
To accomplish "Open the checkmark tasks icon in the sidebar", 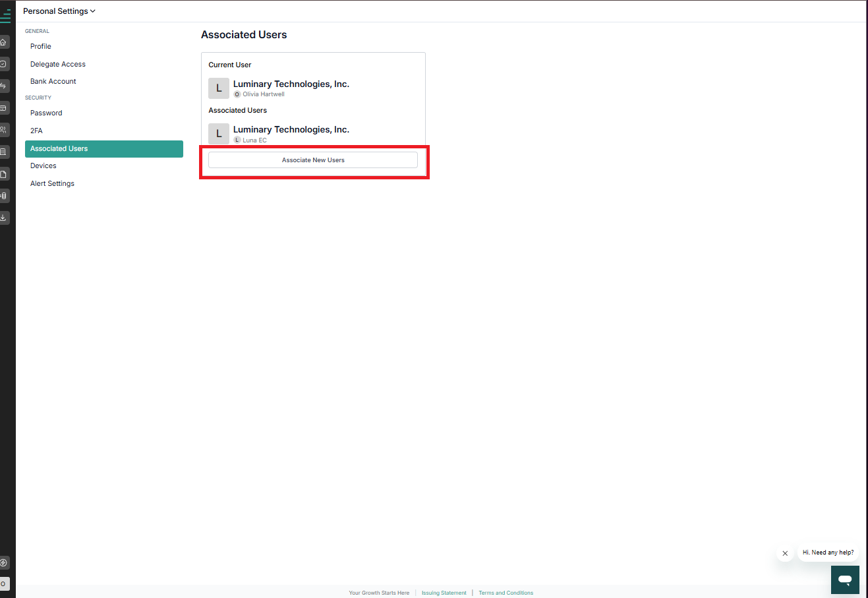I will [x=4, y=64].
